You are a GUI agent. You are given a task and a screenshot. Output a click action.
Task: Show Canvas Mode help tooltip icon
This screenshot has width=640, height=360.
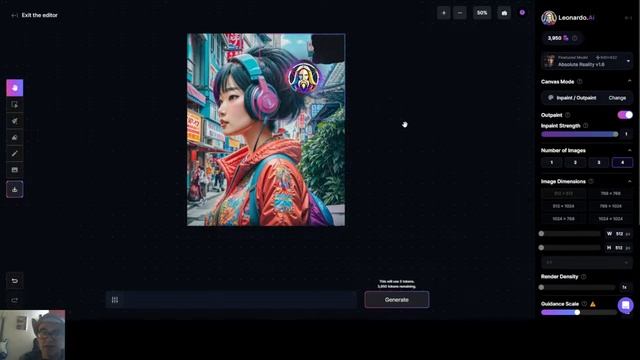coord(580,82)
